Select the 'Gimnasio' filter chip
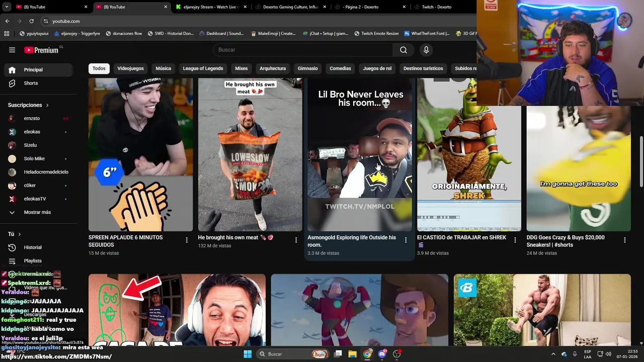 click(307, 68)
